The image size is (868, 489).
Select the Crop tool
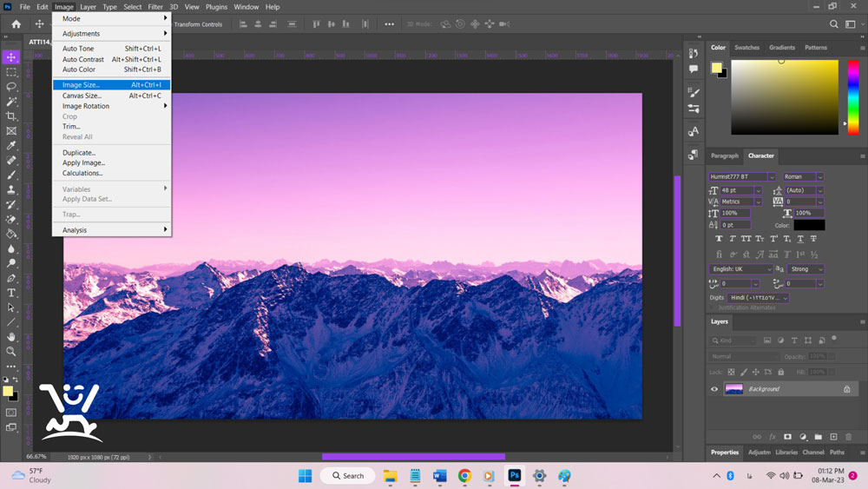[11, 116]
